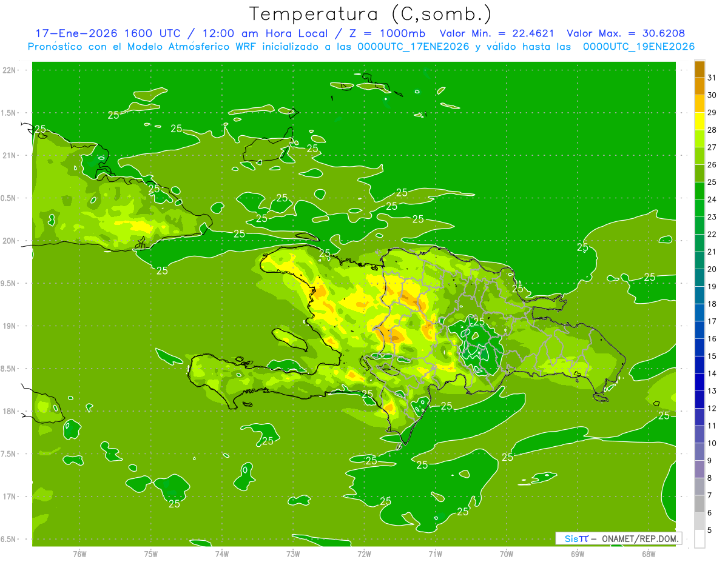Click the gray legend band between 6 and 7
The height and width of the screenshot is (562, 728).
699,504
